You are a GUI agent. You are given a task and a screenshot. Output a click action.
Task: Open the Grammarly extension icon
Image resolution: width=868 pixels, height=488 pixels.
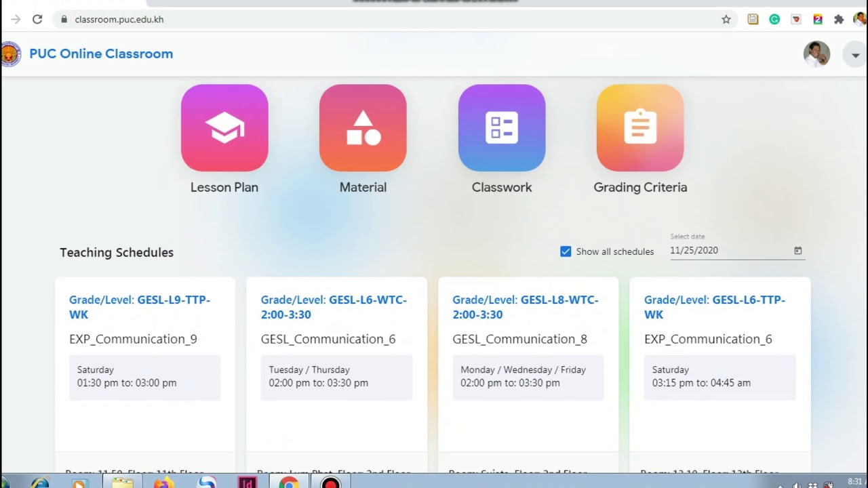point(774,20)
